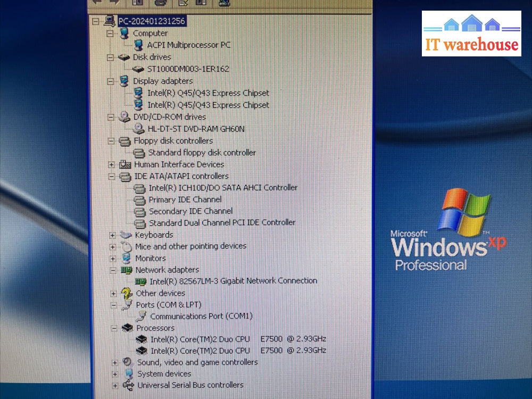Viewport: 532px width, 399px height.
Task: Select the Communications Port (COM1) icon
Action: coord(141,317)
